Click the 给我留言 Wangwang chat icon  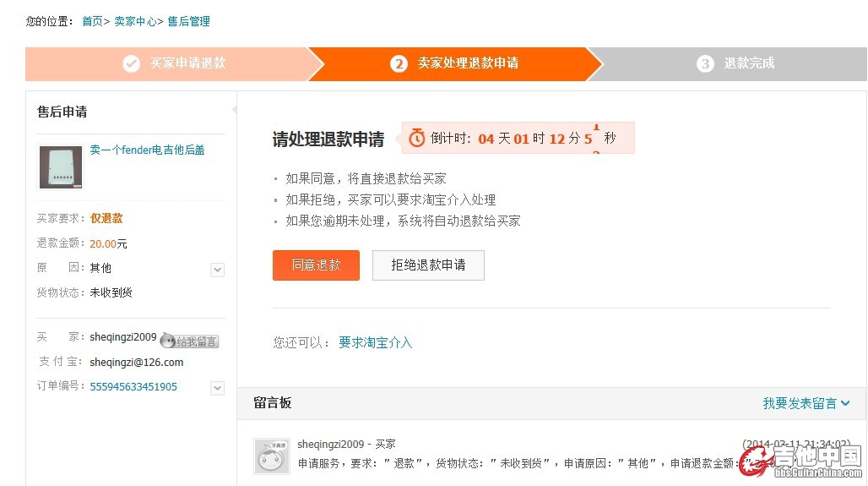(x=190, y=341)
